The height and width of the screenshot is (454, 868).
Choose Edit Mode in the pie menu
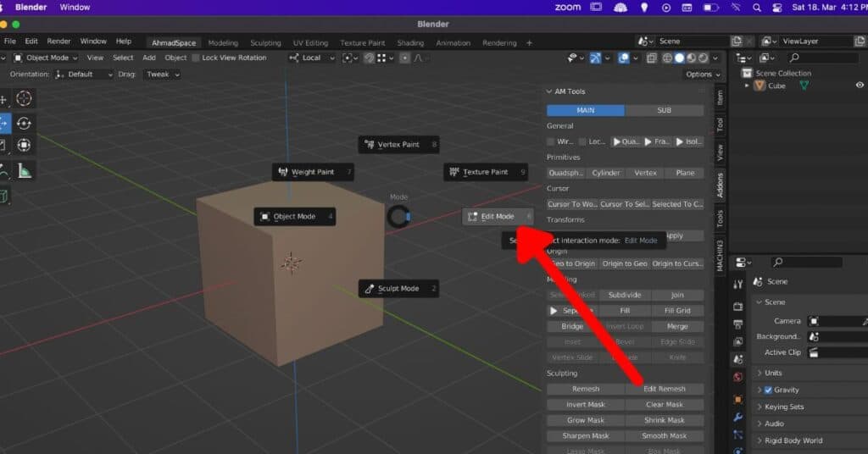[498, 217]
